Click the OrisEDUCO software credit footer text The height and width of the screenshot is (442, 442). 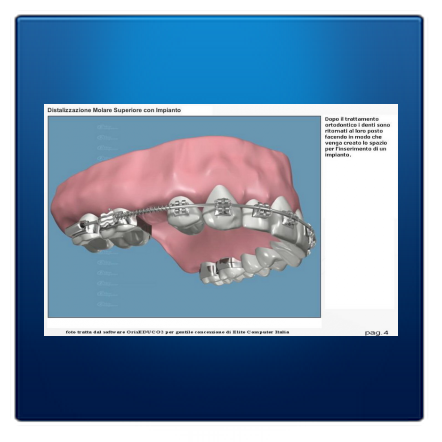click(x=177, y=332)
